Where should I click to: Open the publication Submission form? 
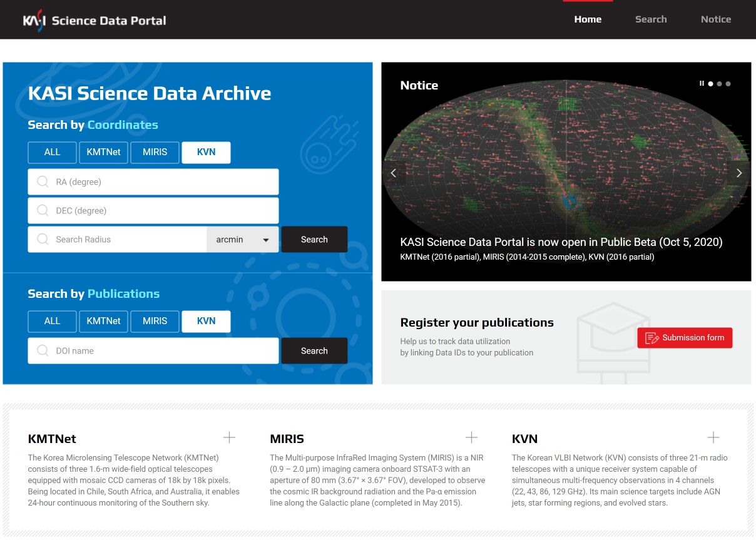(x=685, y=338)
